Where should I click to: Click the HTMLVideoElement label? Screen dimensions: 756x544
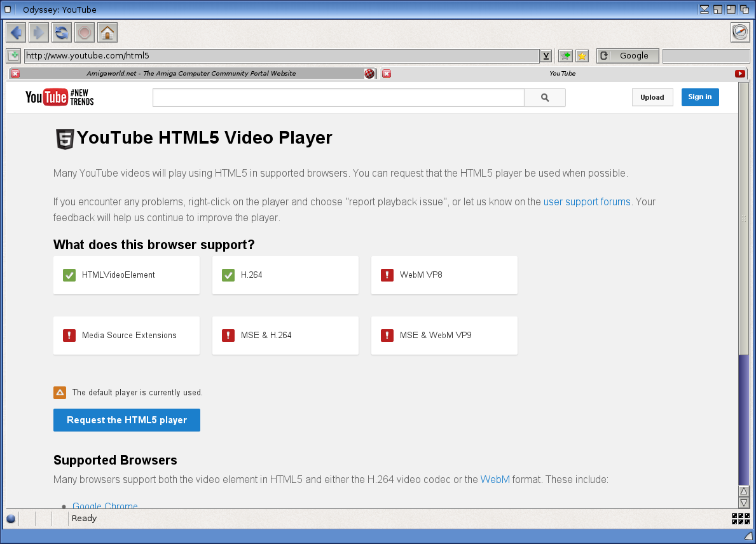118,275
